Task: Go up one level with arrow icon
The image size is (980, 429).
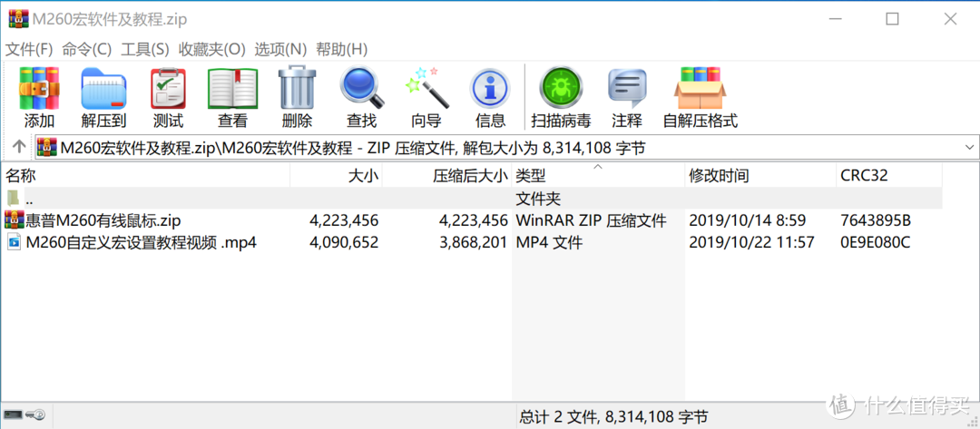Action: coord(19,147)
